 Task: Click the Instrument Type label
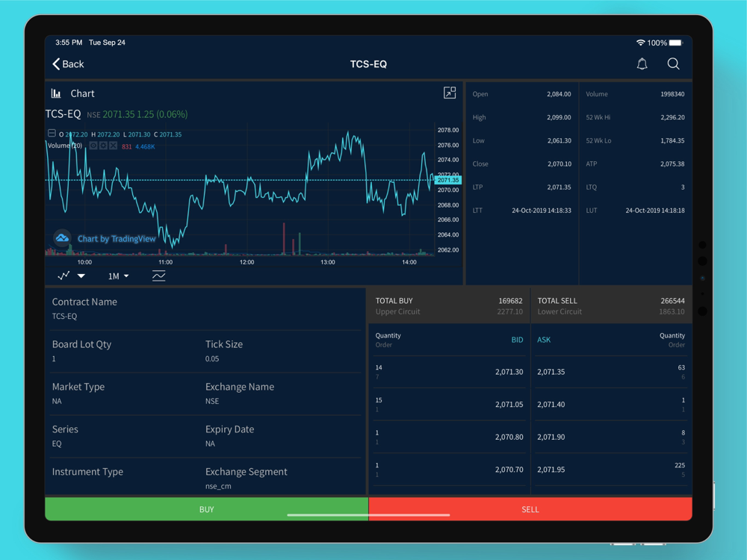pyautogui.click(x=87, y=471)
